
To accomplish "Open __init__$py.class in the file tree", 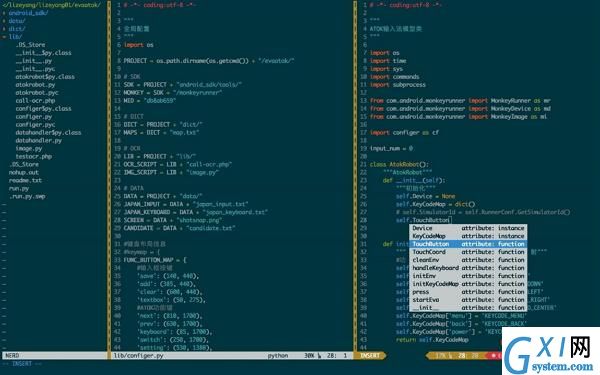I will point(43,53).
